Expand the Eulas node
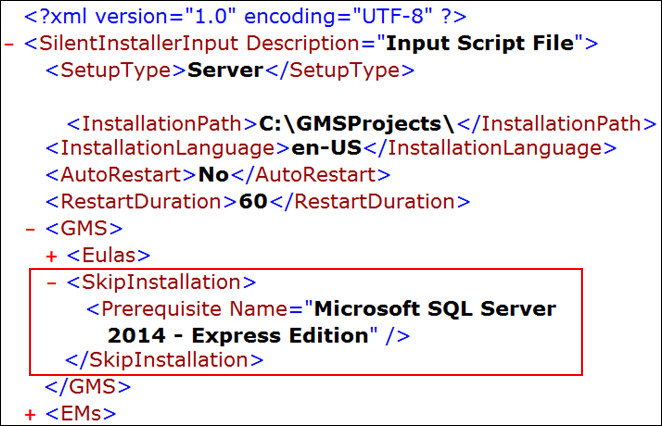 coord(52,256)
